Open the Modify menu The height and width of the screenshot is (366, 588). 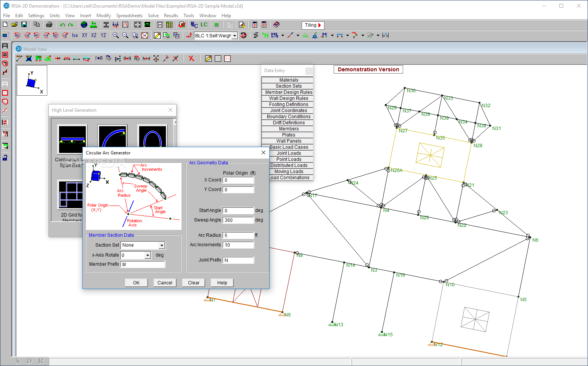point(103,16)
